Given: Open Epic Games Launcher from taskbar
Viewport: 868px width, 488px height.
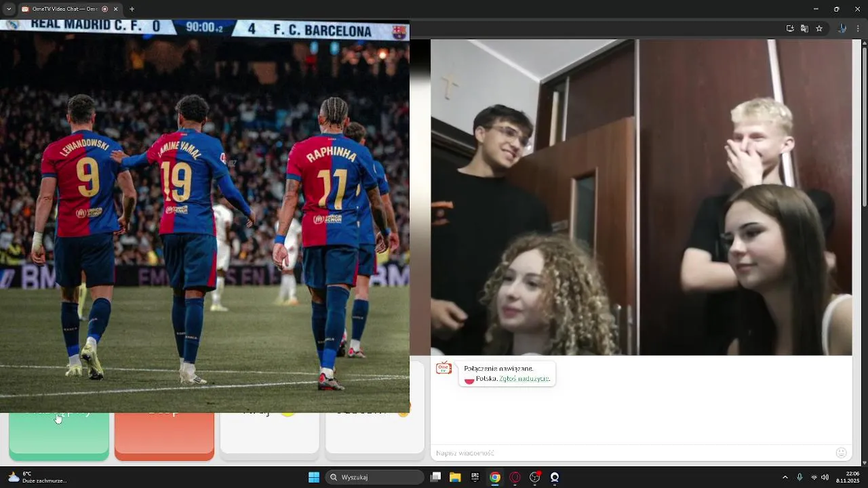Looking at the screenshot, I should tap(475, 477).
